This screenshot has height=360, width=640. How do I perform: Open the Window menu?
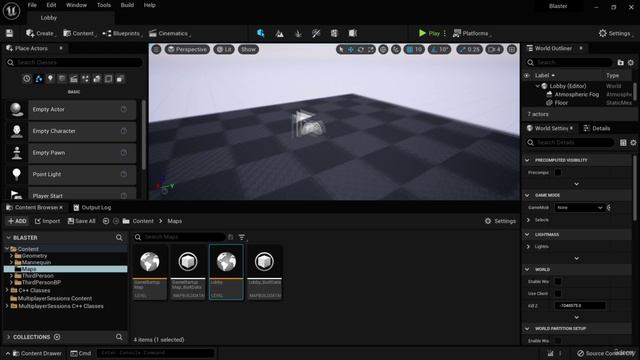pyautogui.click(x=76, y=5)
